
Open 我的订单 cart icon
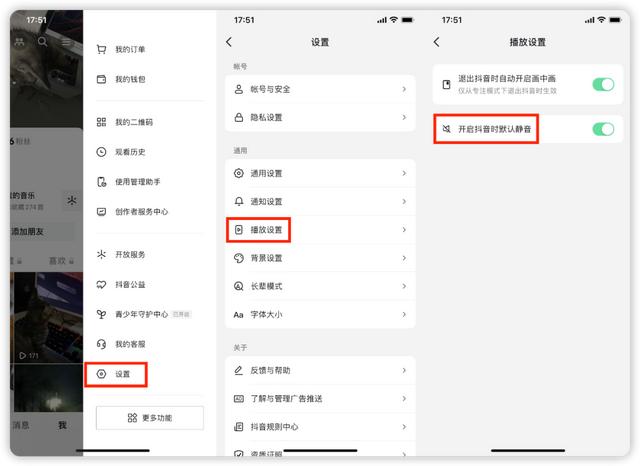tap(101, 49)
